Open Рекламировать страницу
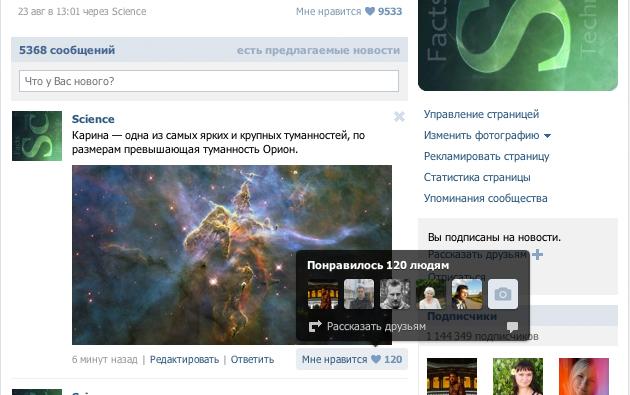This screenshot has width=630, height=395. [487, 156]
